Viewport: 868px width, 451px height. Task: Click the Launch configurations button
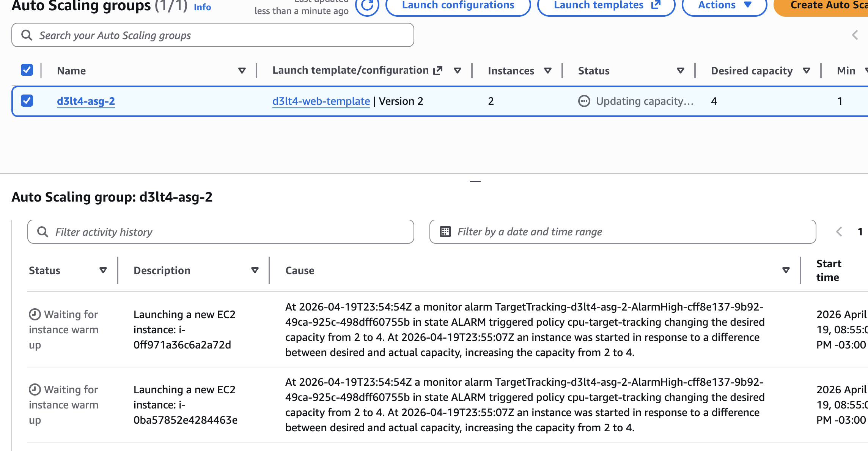pyautogui.click(x=458, y=5)
